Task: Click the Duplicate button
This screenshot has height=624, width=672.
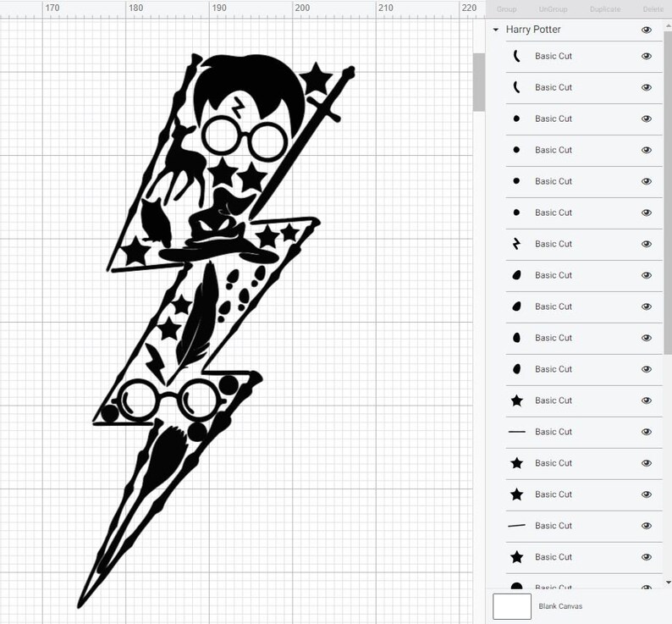Action: (x=605, y=9)
